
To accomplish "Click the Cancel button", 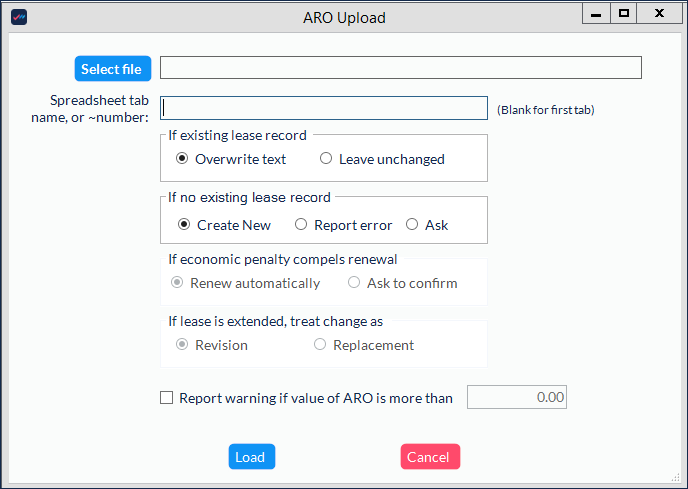I will (x=430, y=457).
